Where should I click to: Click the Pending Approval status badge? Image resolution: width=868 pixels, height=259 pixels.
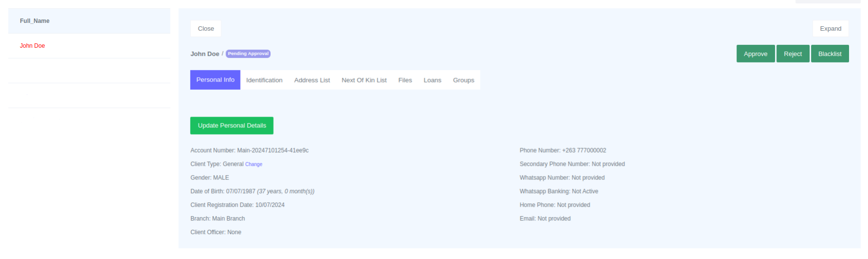click(x=248, y=54)
